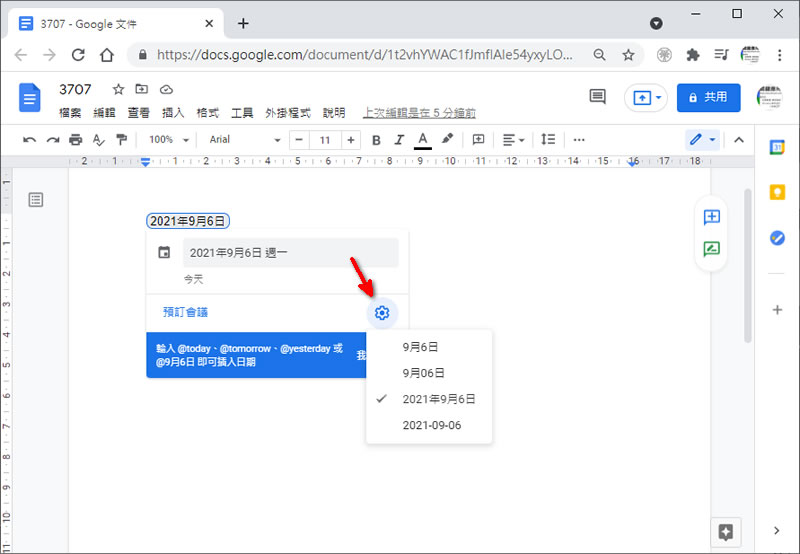
Task: Show more toolbar options (three dots)
Action: pyautogui.click(x=579, y=140)
